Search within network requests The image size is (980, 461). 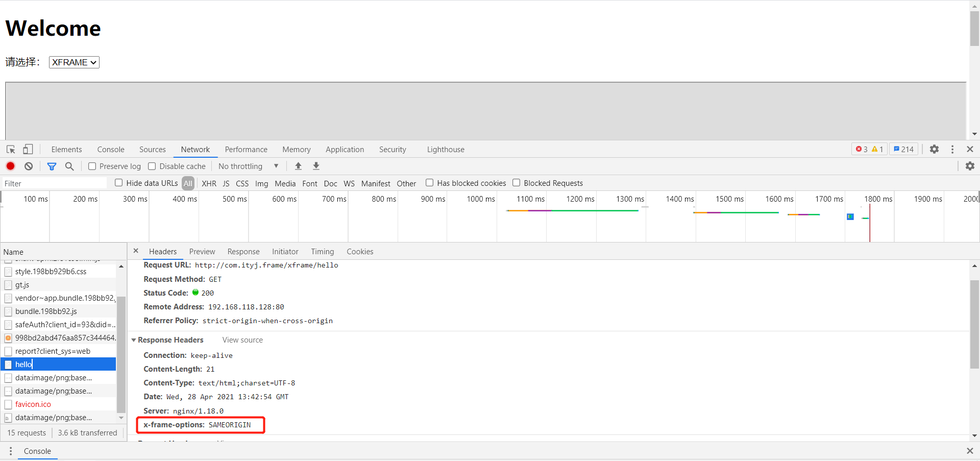(x=70, y=166)
